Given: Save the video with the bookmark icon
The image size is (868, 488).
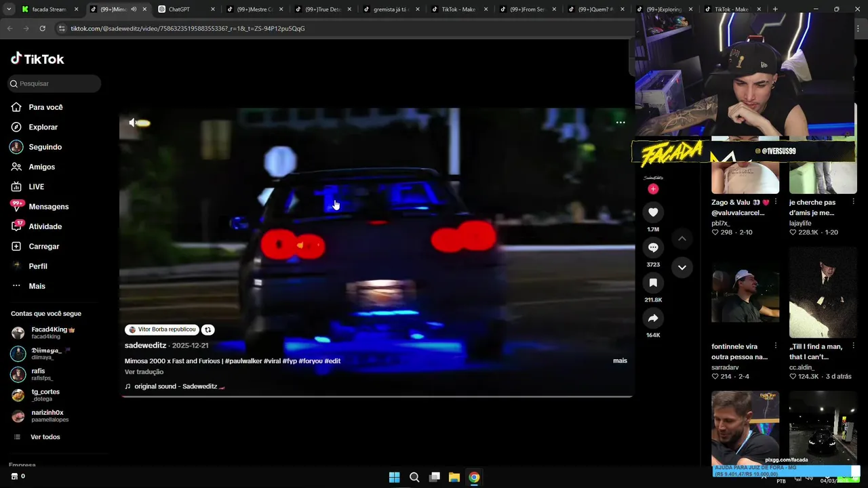Looking at the screenshot, I should [653, 283].
